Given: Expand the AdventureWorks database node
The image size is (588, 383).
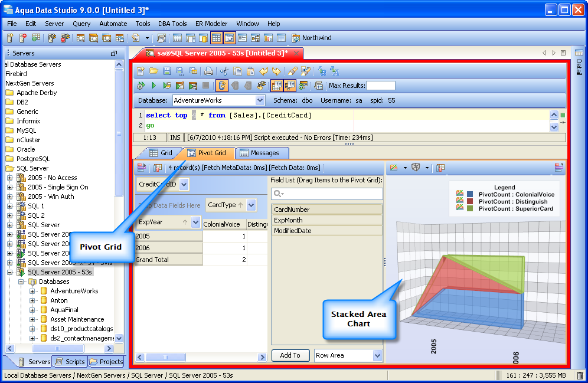Looking at the screenshot, I should coord(32,291).
